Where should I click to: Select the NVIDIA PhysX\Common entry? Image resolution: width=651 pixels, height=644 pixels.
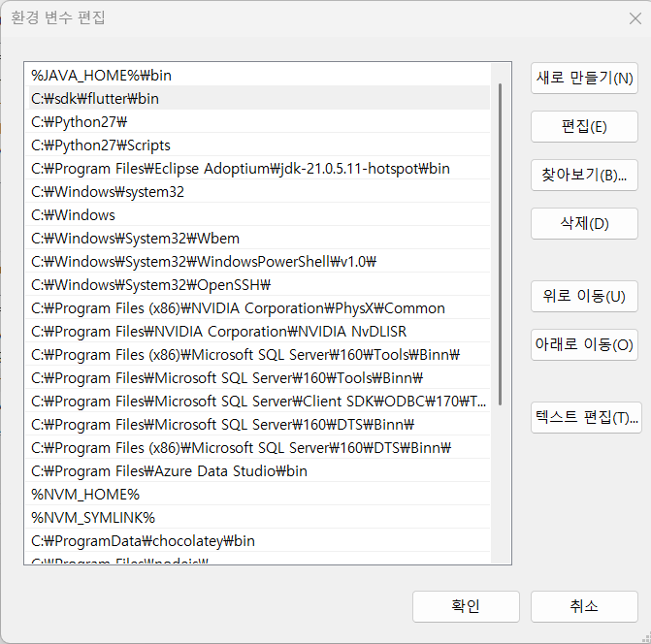[258, 307]
